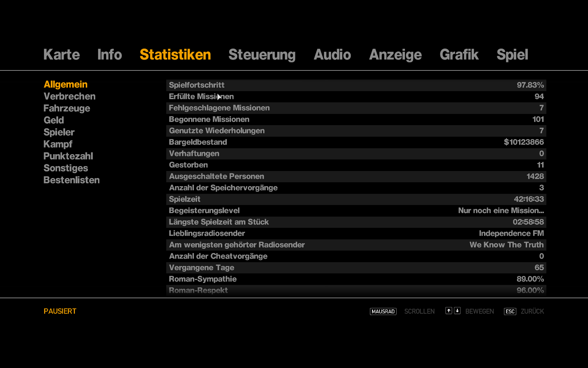Click the up arrow key icon
Image resolution: width=588 pixels, height=368 pixels.
click(x=449, y=311)
